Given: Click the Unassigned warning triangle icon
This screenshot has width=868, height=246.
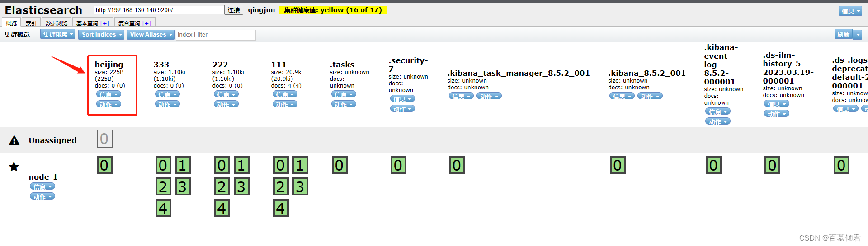Looking at the screenshot, I should [x=14, y=140].
